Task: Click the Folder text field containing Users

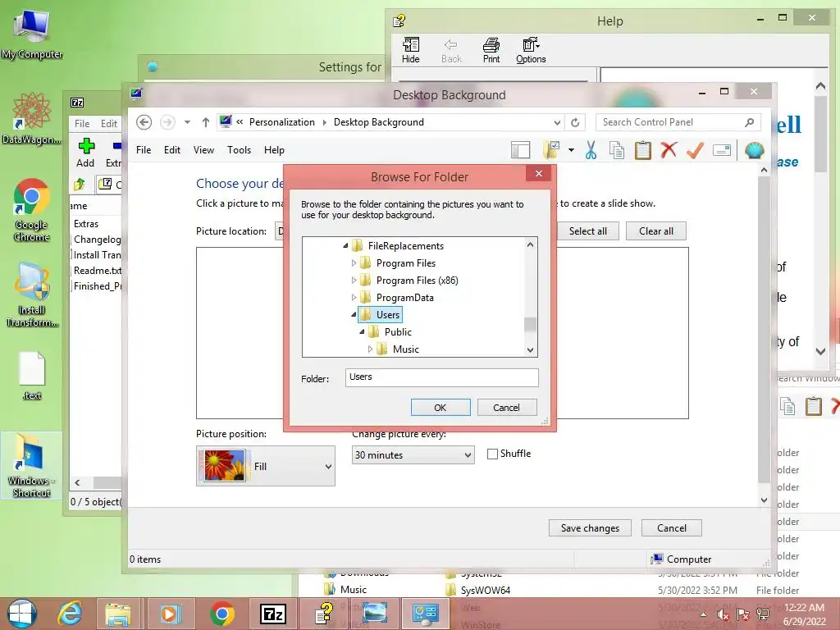Action: tap(442, 377)
